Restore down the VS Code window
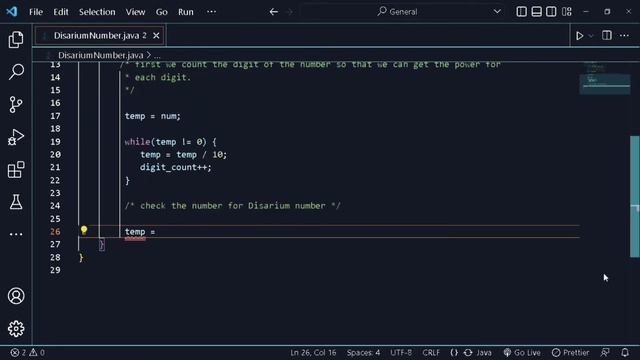640x360 pixels. coord(607,11)
